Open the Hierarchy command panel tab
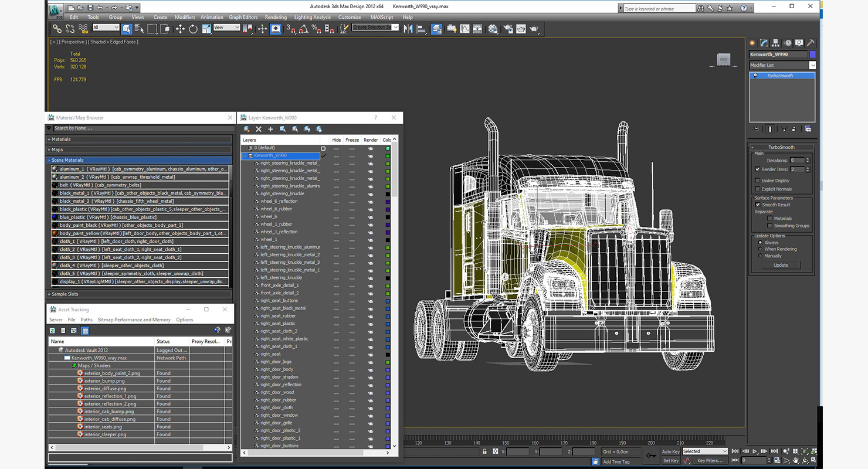Screen dimensions: 868x469 pyautogui.click(x=775, y=43)
